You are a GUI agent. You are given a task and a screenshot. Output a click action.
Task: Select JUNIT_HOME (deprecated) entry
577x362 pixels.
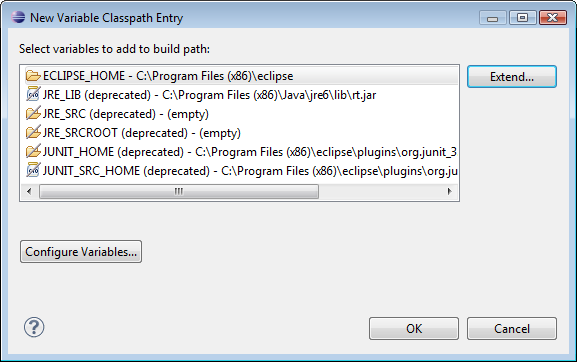coord(241,152)
